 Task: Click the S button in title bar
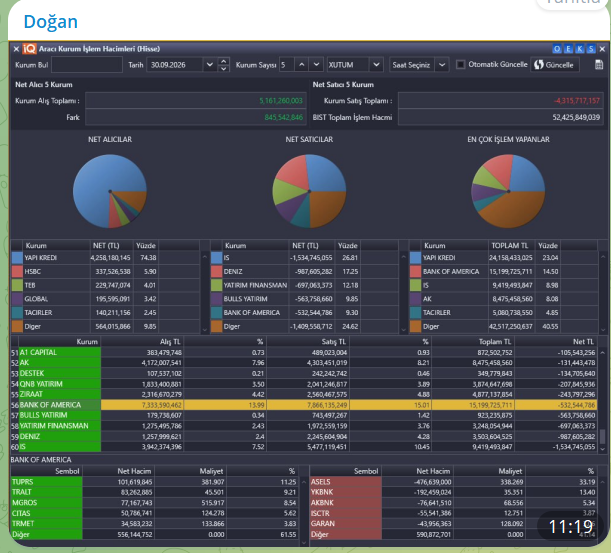point(591,49)
